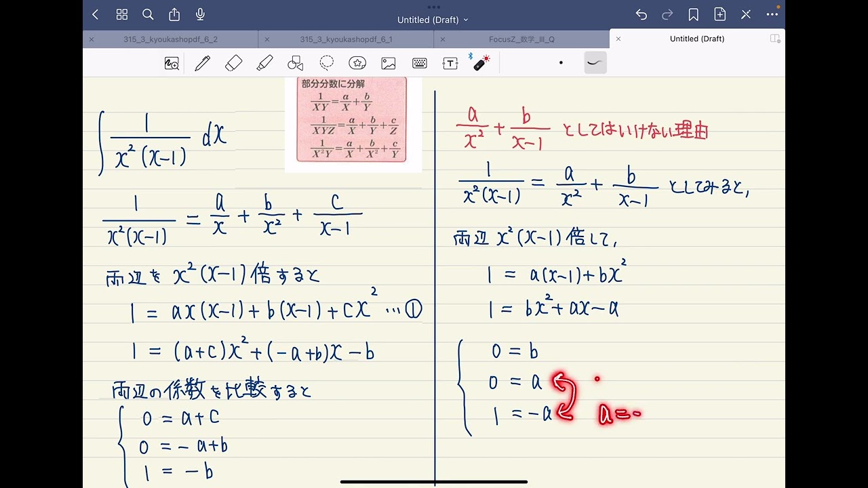Select the Eraser tool
The width and height of the screenshot is (868, 488).
tap(233, 63)
